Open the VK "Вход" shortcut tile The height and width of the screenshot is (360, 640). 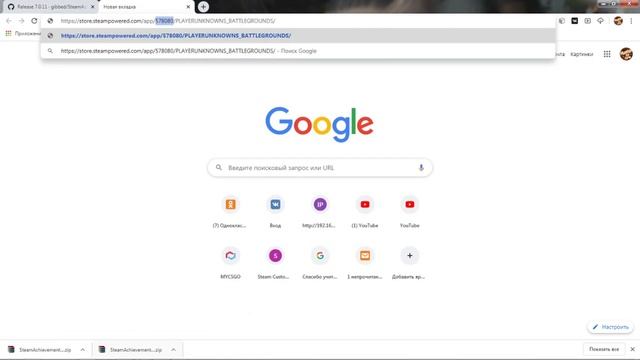coord(275,204)
